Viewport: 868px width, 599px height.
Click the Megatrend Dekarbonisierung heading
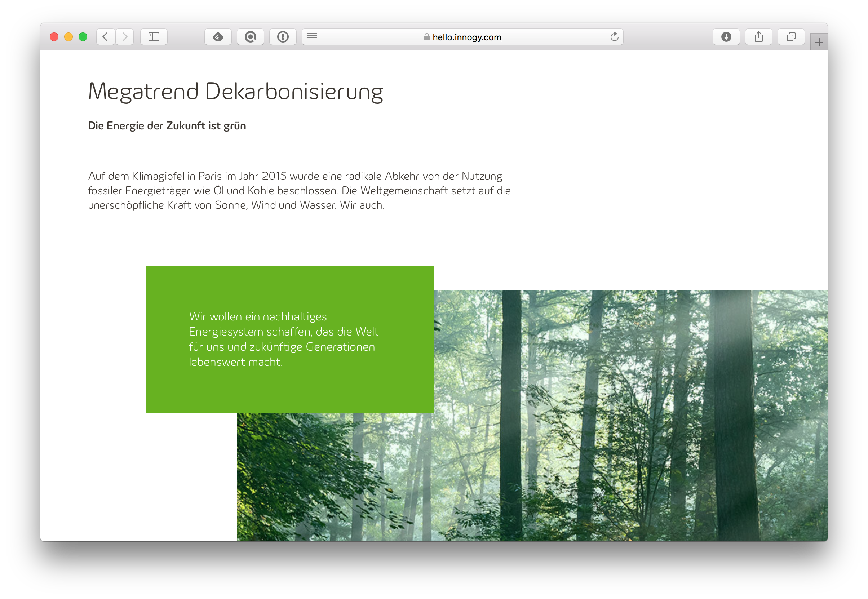click(235, 91)
